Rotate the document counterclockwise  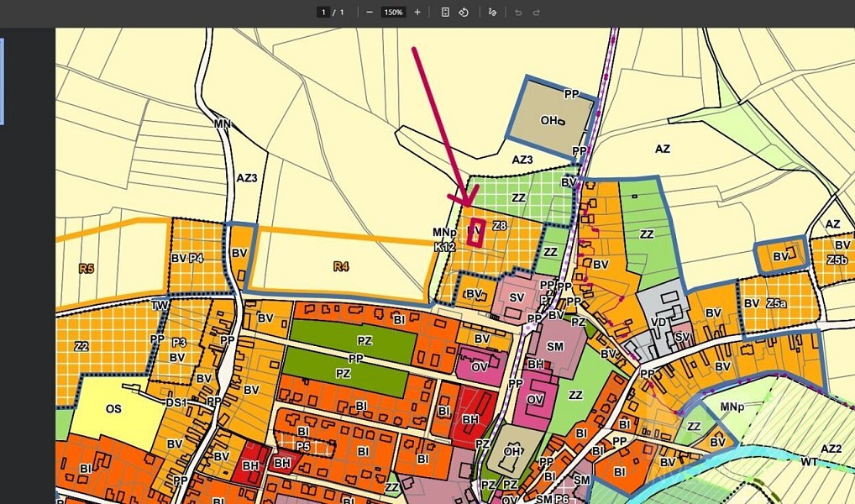[x=464, y=12]
